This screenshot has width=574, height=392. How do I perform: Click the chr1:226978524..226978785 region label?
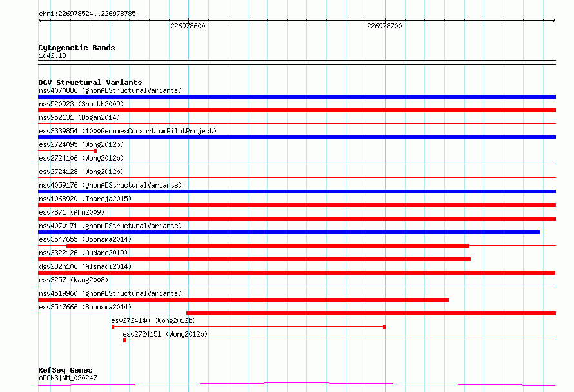click(x=87, y=14)
